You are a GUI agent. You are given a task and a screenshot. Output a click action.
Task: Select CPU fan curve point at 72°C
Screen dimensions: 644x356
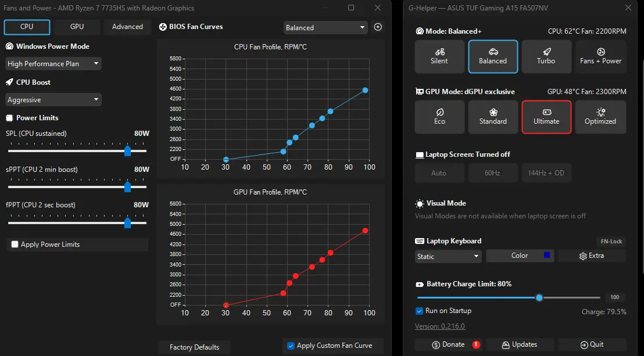tap(312, 125)
